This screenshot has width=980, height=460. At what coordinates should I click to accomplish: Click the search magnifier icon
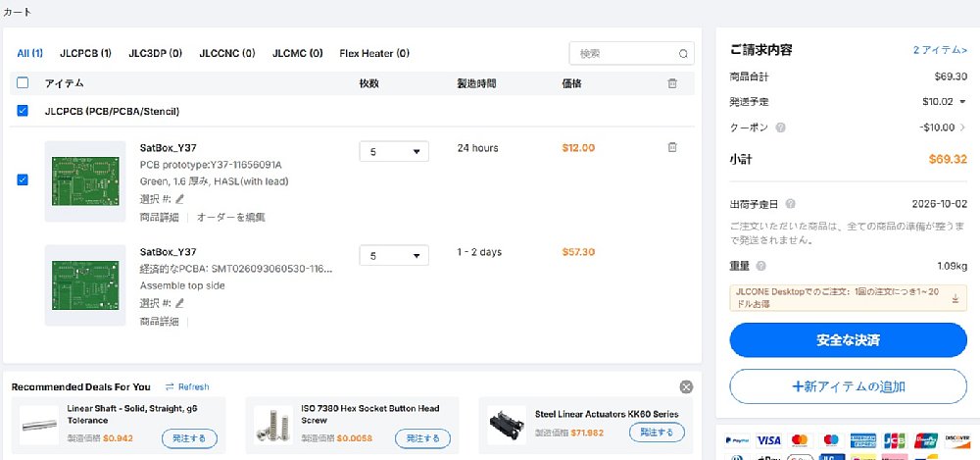683,54
